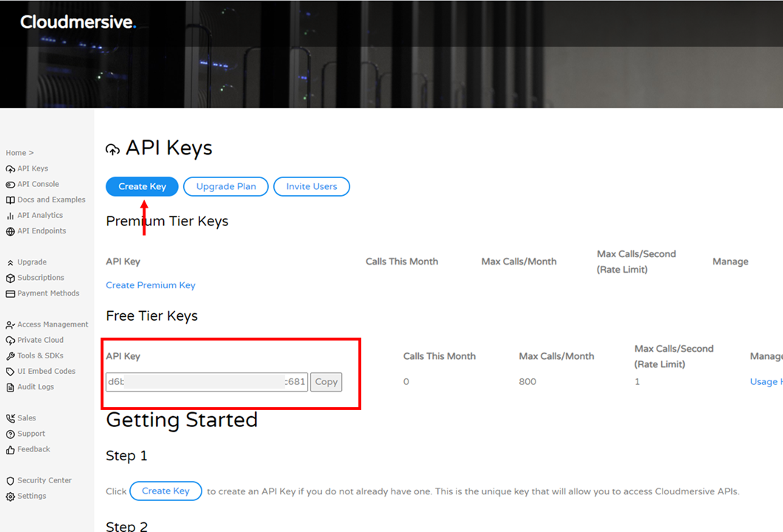Image resolution: width=783 pixels, height=532 pixels.
Task: Copy the free tier API key
Action: pos(326,382)
